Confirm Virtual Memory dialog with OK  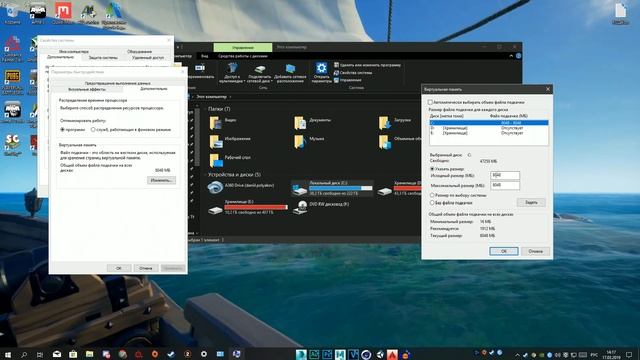click(x=504, y=251)
